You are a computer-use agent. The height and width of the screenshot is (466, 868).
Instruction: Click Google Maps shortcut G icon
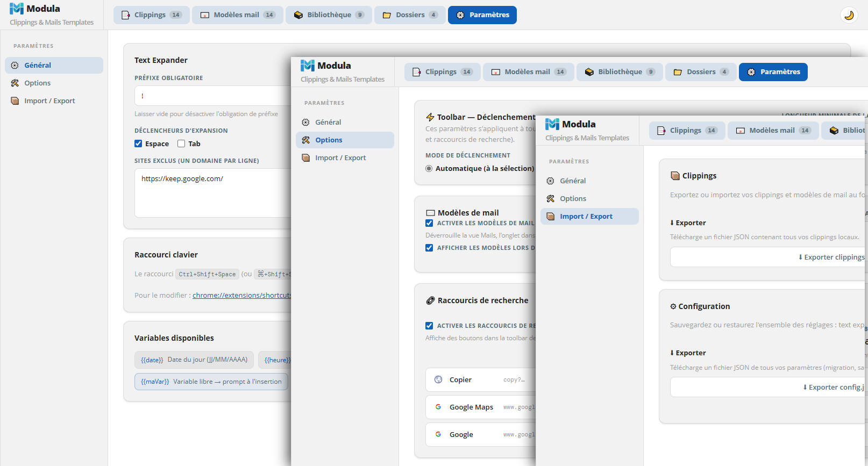(438, 407)
